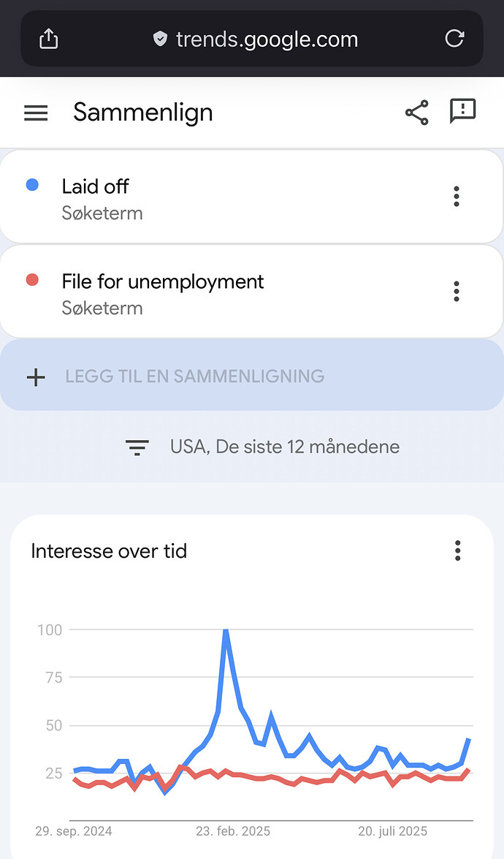Open the send feedback icon
504x859 pixels.
[x=462, y=111]
